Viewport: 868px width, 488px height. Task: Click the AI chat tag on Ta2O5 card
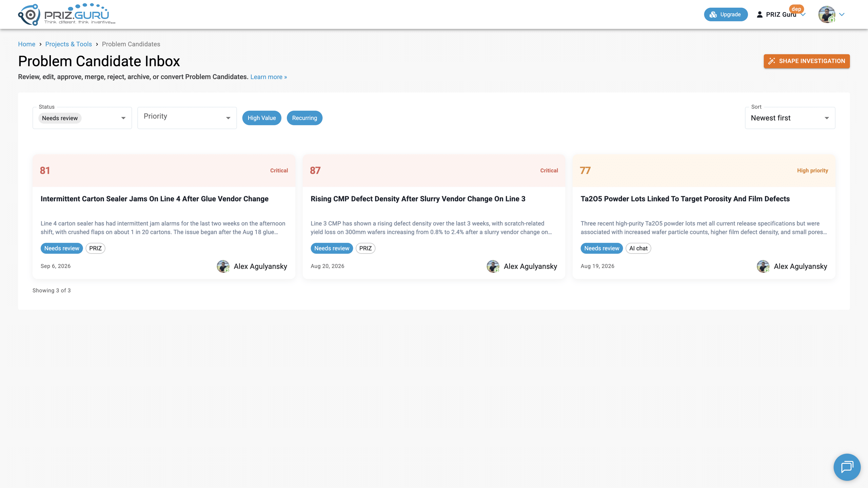tap(638, 248)
